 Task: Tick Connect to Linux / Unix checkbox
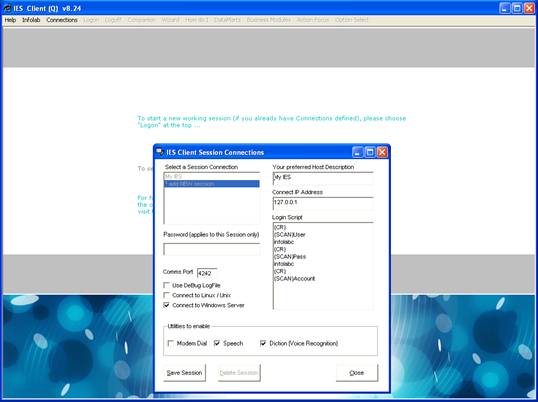click(x=166, y=295)
